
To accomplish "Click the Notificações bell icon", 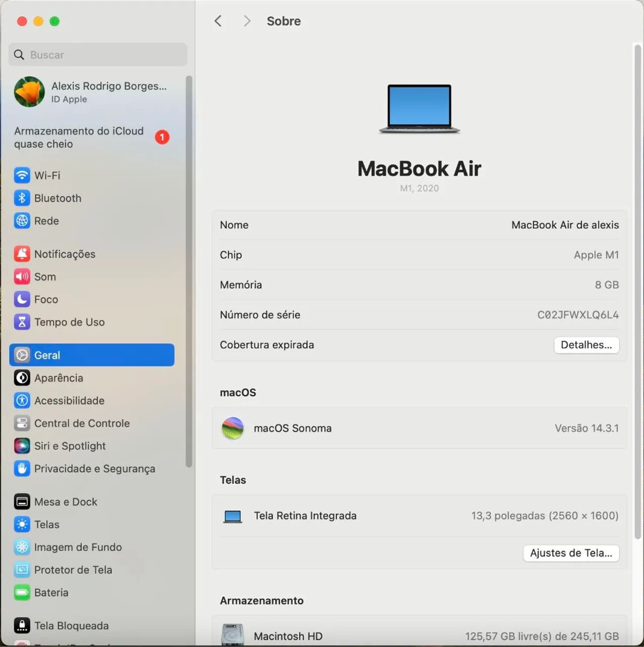I will [22, 254].
